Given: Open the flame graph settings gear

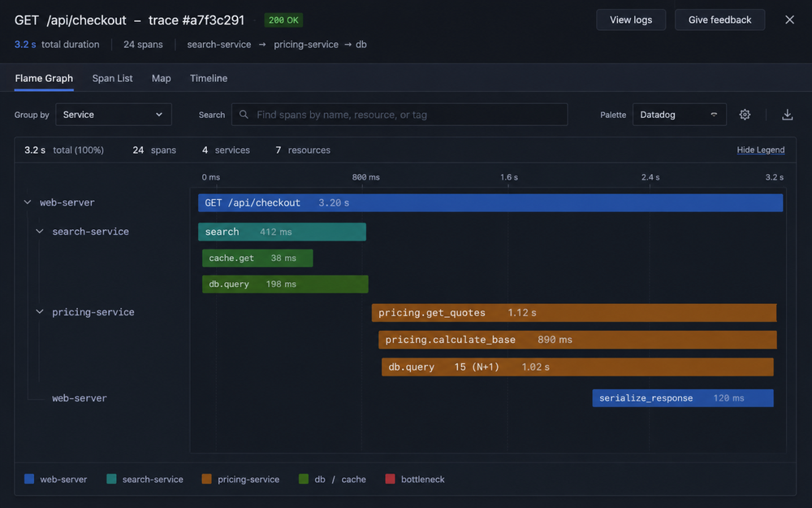Looking at the screenshot, I should click(x=745, y=115).
